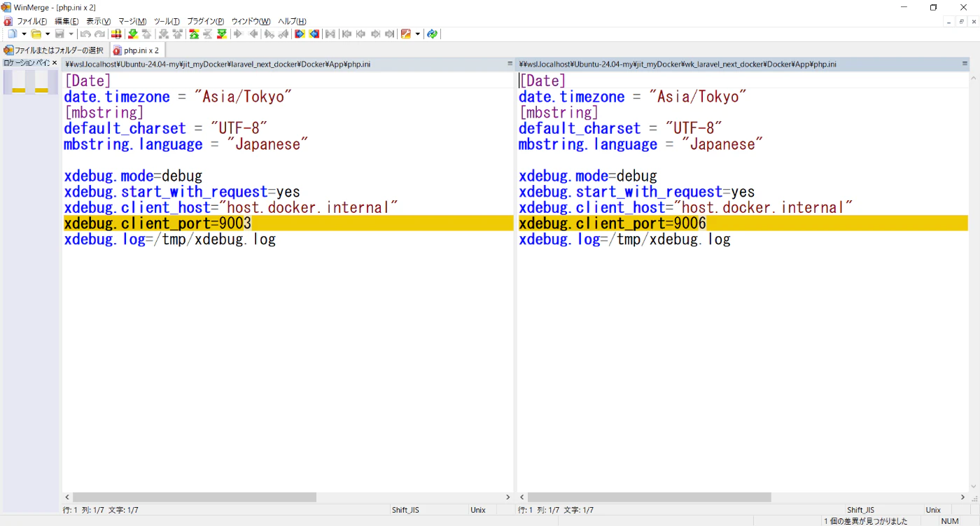980x526 pixels.
Task: Open the New document dropdown arrow
Action: [24, 34]
